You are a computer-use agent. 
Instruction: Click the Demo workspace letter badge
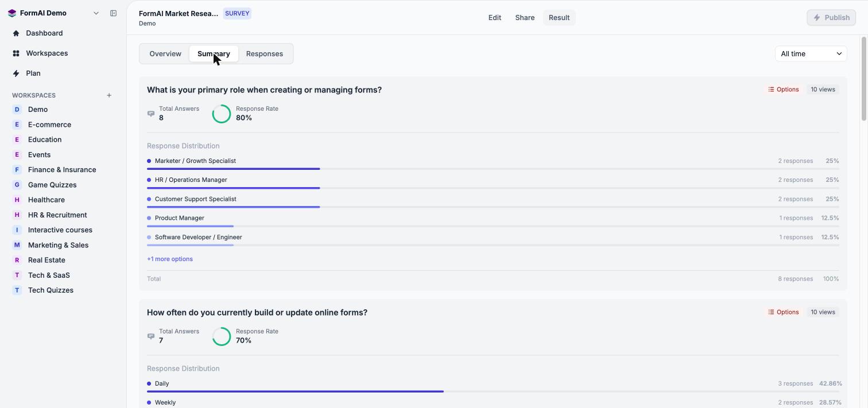17,110
